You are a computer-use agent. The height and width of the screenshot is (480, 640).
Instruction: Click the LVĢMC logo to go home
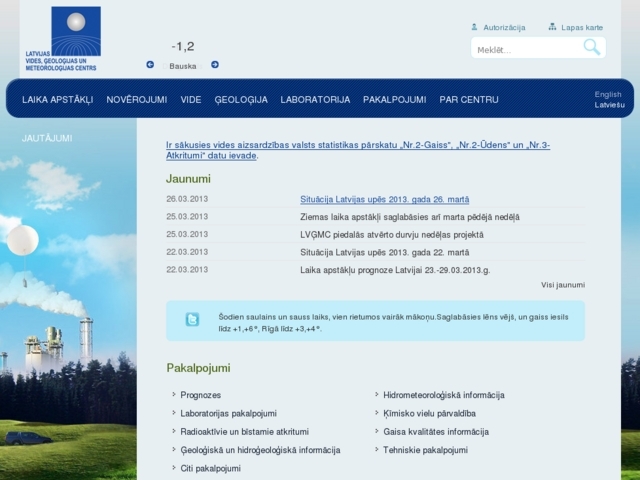click(63, 39)
